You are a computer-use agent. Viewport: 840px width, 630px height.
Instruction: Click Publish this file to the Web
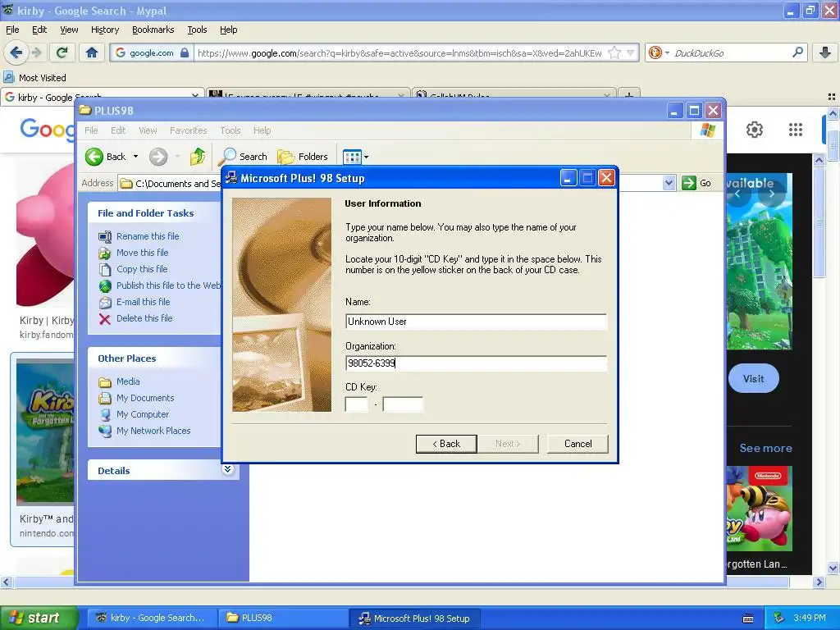pos(168,285)
